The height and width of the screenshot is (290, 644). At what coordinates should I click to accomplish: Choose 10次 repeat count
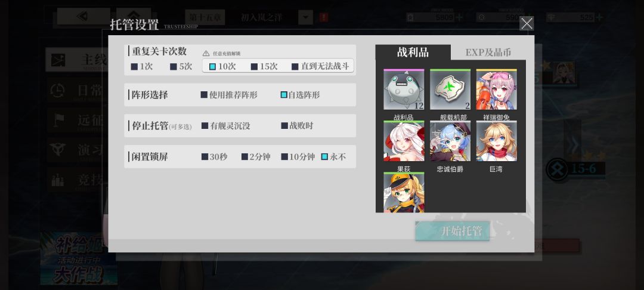click(x=222, y=67)
